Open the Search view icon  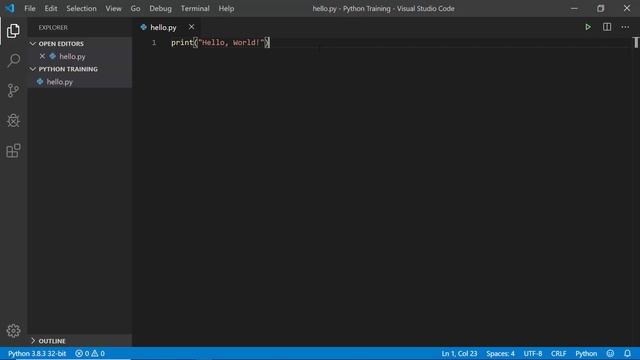(x=13, y=60)
